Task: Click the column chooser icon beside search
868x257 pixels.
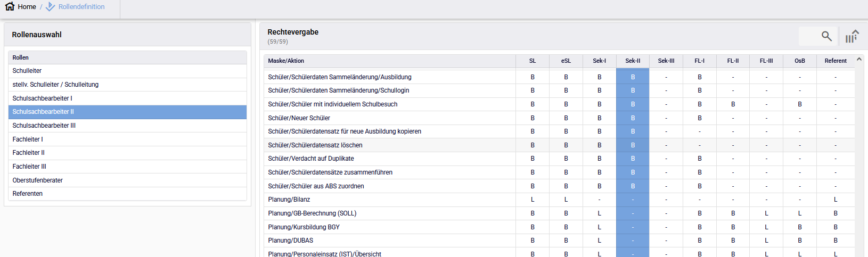Action: click(x=852, y=36)
